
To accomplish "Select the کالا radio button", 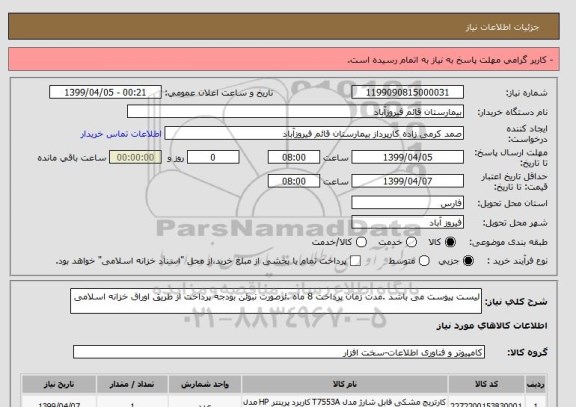I will tap(450, 242).
